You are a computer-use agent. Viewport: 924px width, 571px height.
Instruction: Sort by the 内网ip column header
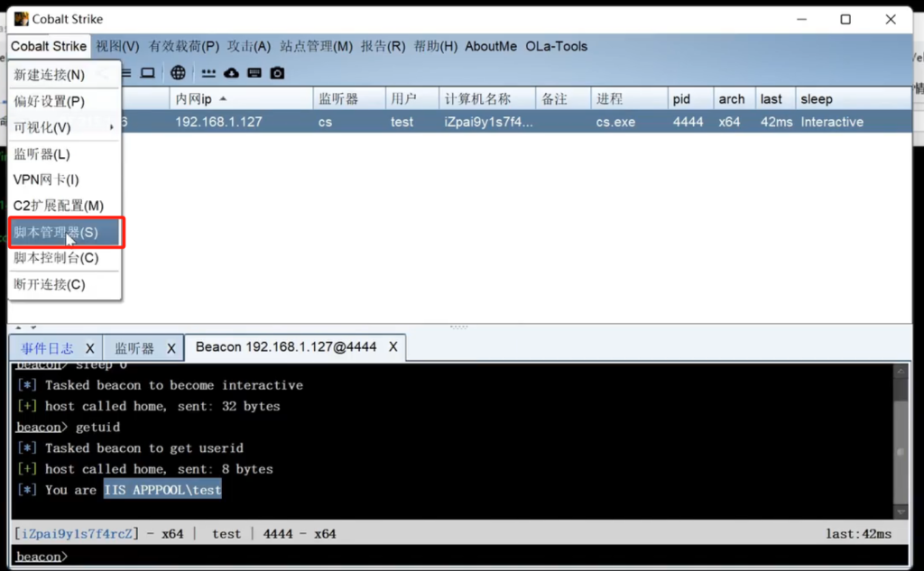tap(242, 99)
